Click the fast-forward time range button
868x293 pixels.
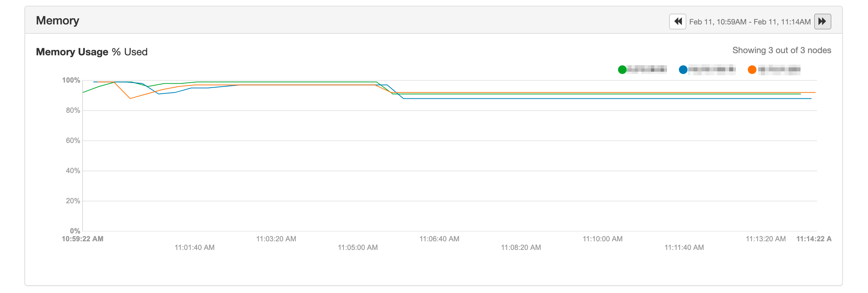(x=822, y=22)
